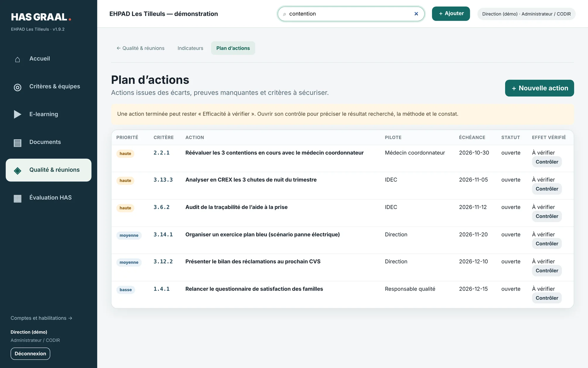Go to E-learning section
This screenshot has width=588, height=368.
(x=49, y=114)
